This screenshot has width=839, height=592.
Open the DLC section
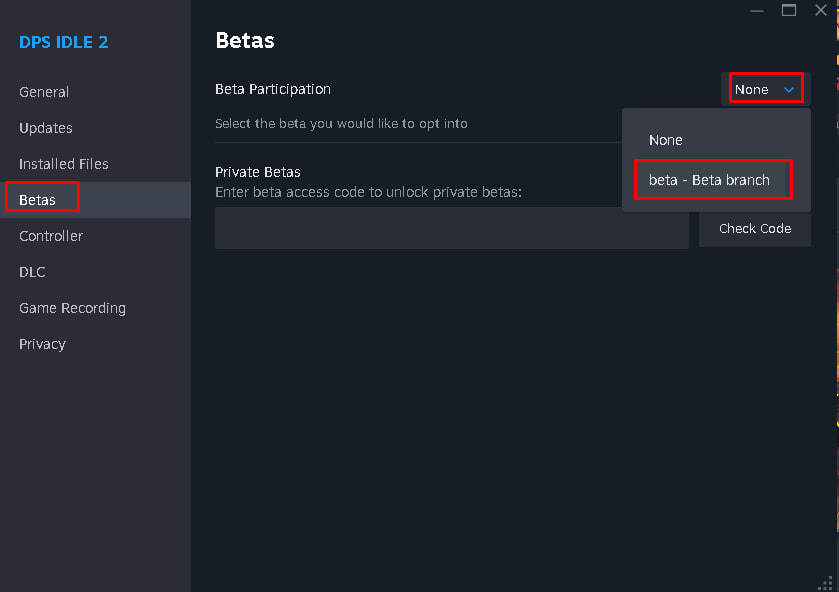32,272
